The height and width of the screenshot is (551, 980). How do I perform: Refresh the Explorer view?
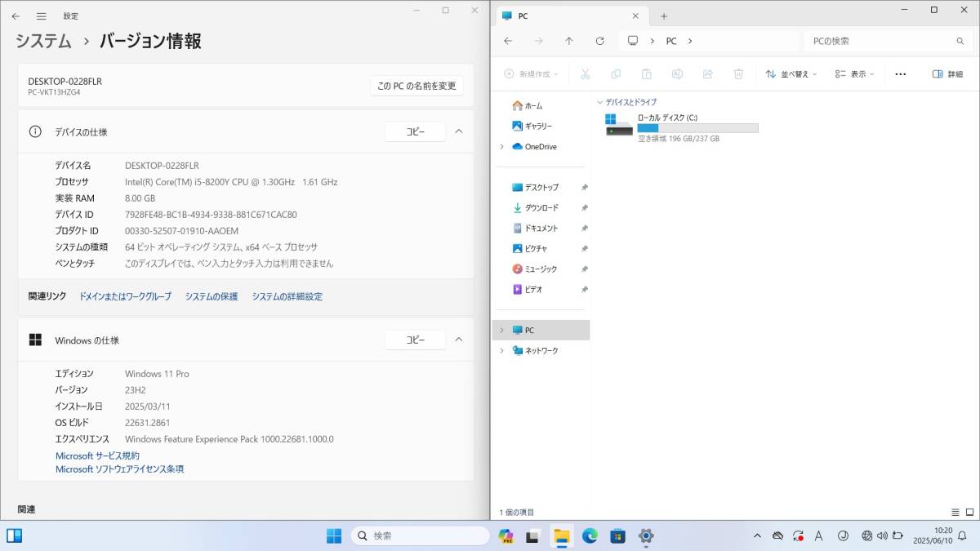tap(599, 41)
